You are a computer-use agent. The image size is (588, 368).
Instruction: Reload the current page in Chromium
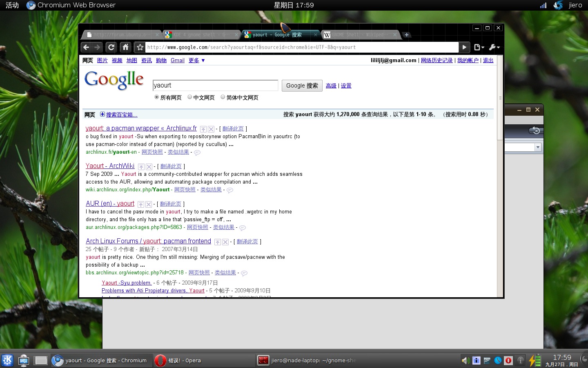click(x=111, y=47)
